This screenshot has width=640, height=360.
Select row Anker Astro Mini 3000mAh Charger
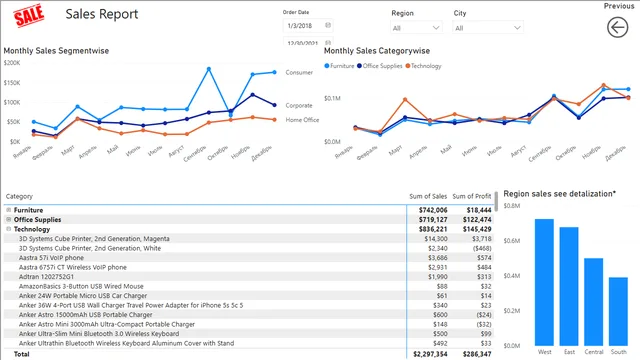[248, 324]
